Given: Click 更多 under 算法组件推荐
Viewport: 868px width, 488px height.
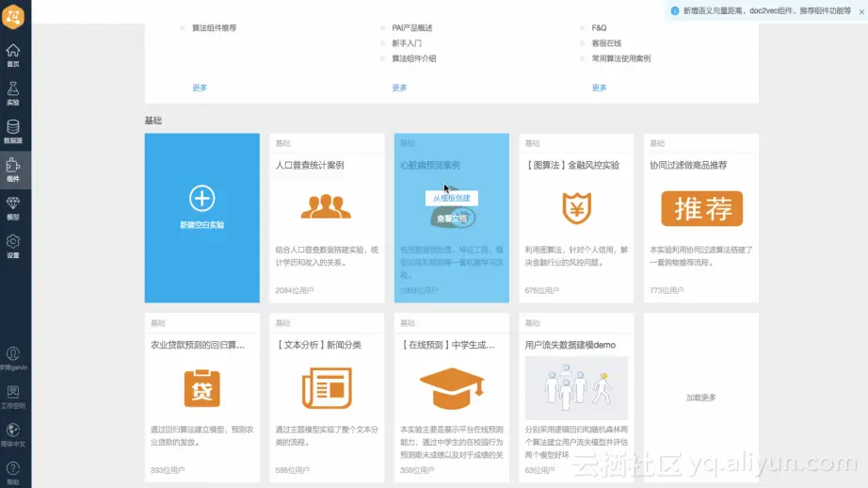Looking at the screenshot, I should coord(200,88).
